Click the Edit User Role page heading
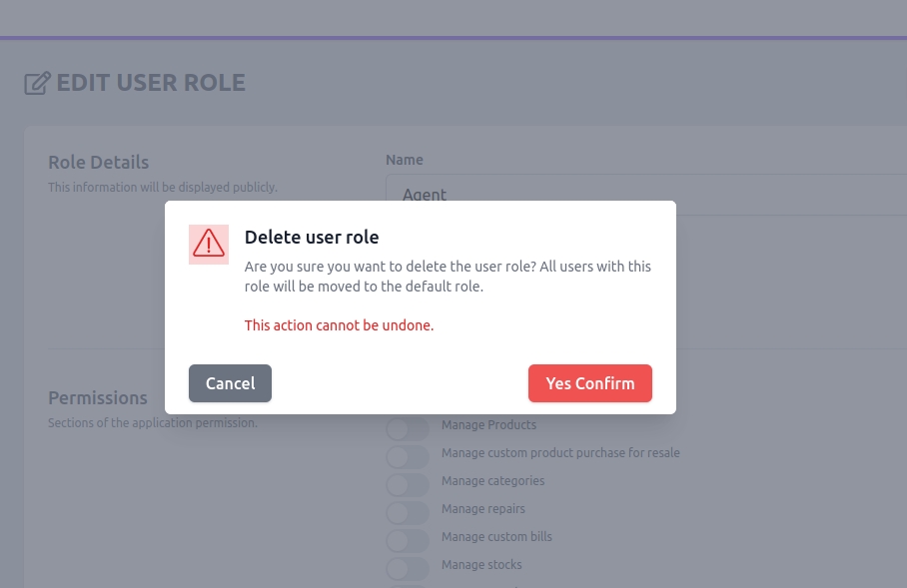The width and height of the screenshot is (907, 588). coord(150,83)
